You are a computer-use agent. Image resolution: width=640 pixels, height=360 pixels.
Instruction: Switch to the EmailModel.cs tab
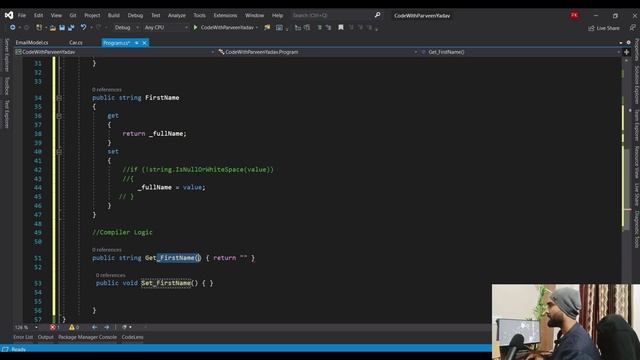[32, 42]
